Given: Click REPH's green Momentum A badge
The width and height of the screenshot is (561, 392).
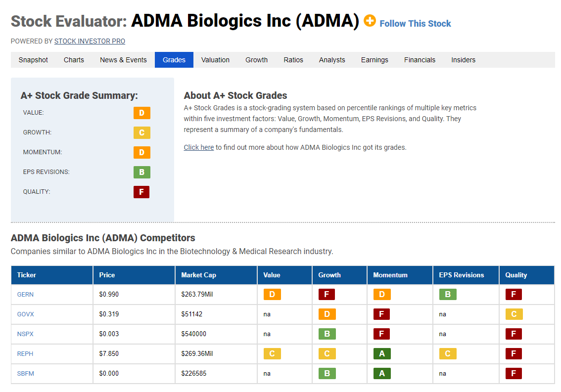Looking at the screenshot, I should (x=382, y=354).
